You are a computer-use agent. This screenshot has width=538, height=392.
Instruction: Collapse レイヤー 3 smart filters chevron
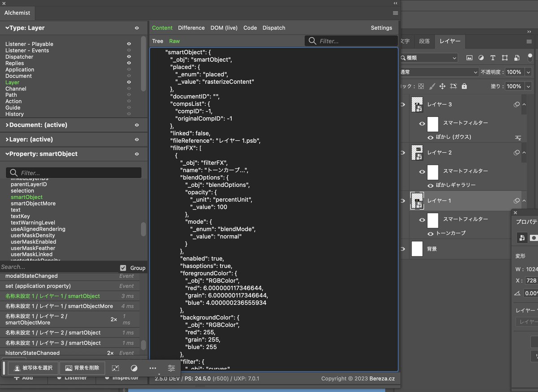524,104
